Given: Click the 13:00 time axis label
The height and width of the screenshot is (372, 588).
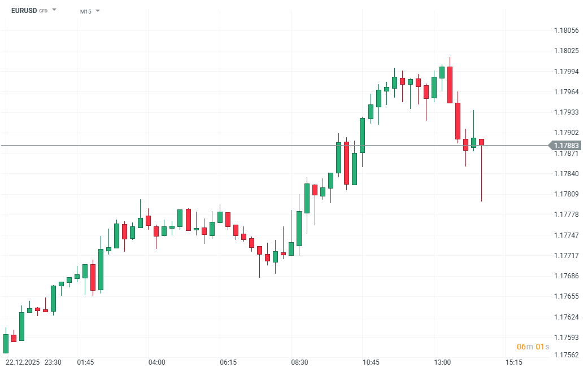Looking at the screenshot, I should 442,362.
